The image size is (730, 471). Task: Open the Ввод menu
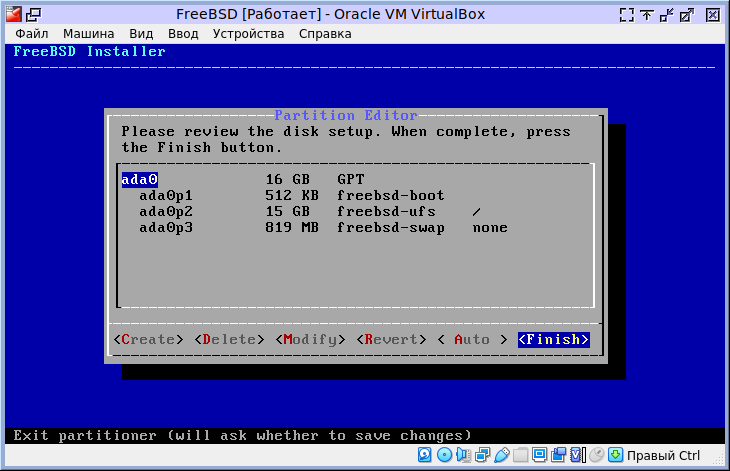coord(183,34)
